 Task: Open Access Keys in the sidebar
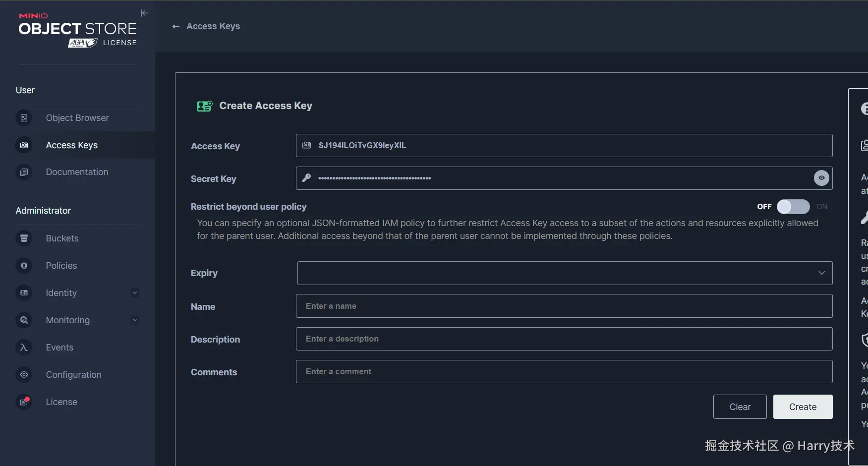(72, 145)
